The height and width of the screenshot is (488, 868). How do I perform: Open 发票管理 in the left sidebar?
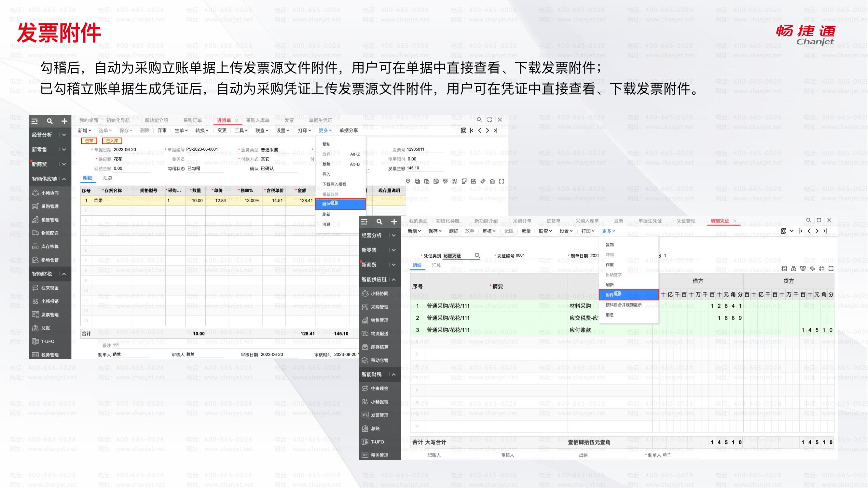click(49, 315)
